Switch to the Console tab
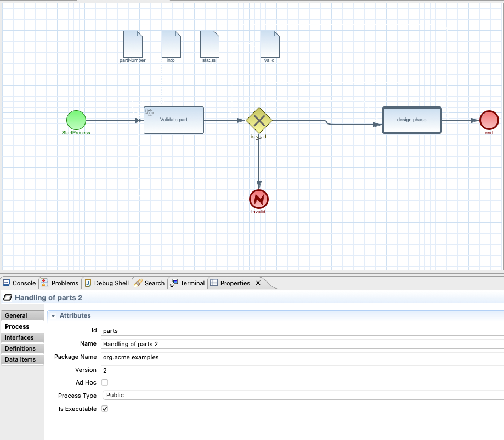Screen dimensions: 504x440 coord(19,283)
